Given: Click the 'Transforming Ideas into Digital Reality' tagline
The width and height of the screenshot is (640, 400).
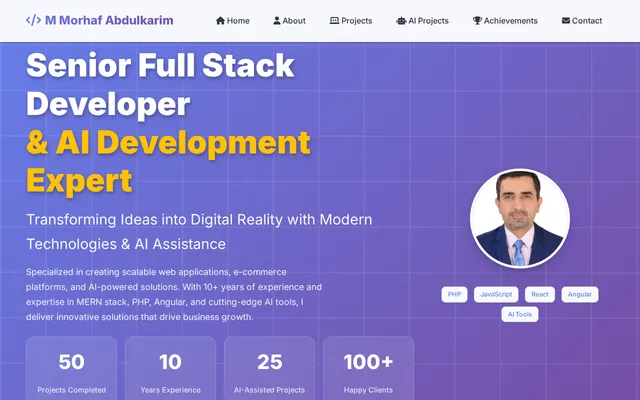Looking at the screenshot, I should (199, 232).
